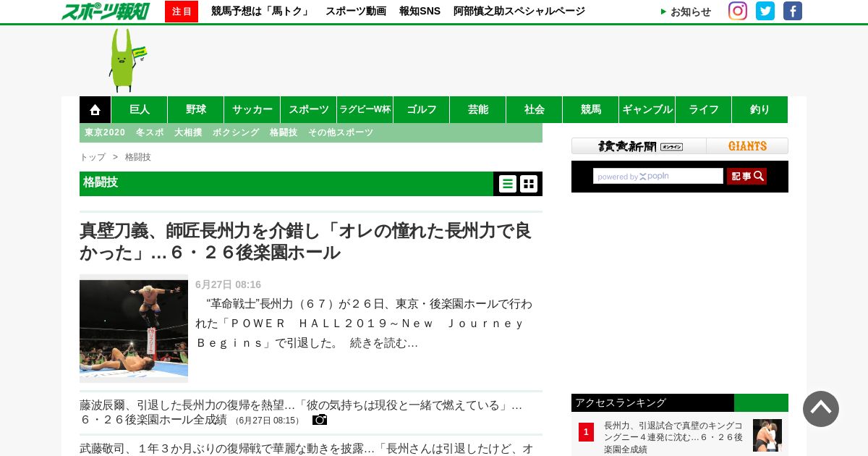Open the 芸能 navigation tab

click(x=478, y=109)
